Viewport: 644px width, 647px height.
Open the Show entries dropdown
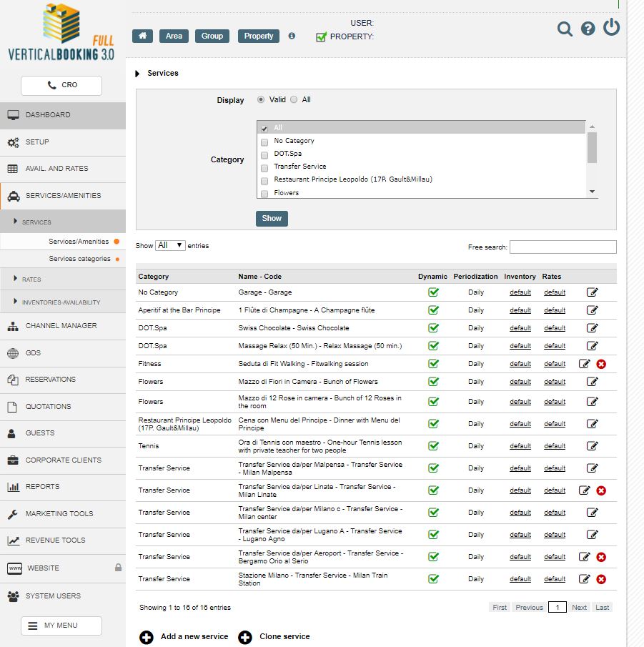click(170, 245)
